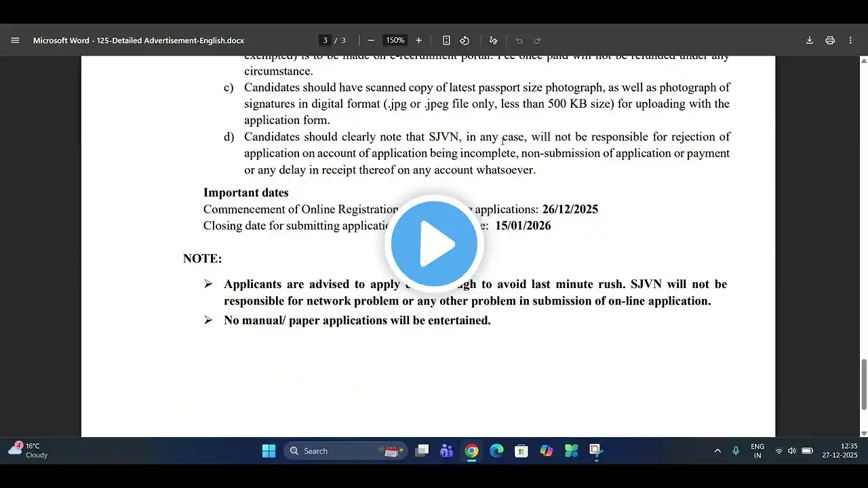Click the 'Applicants are advised to apply' line
Image resolution: width=868 pixels, height=488 pixels.
pos(475,284)
